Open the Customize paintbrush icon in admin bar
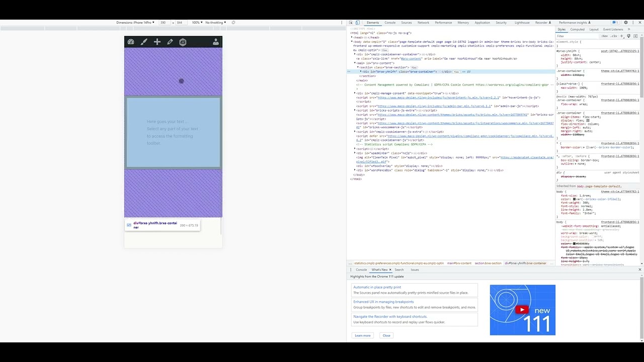This screenshot has height=362, width=644. click(144, 42)
